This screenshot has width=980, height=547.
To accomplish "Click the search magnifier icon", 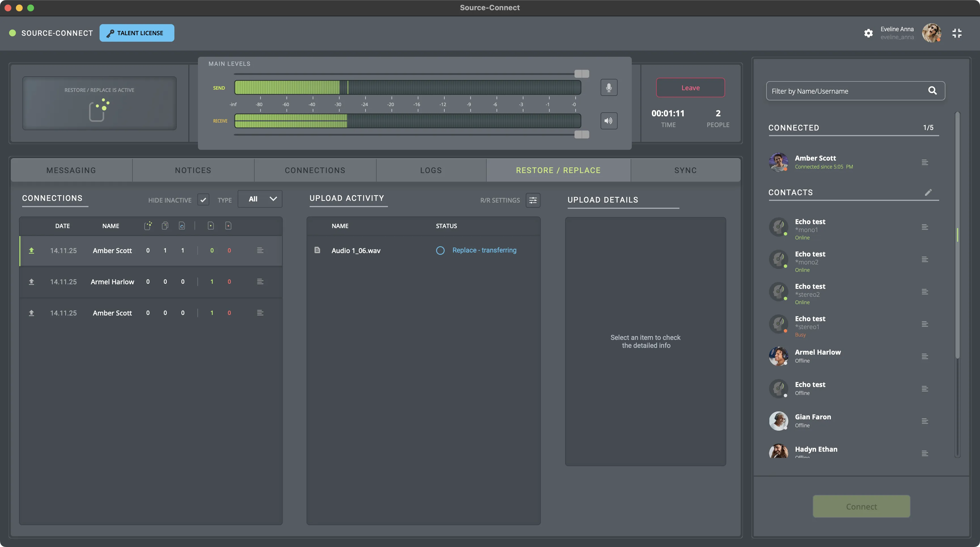I will pyautogui.click(x=932, y=91).
